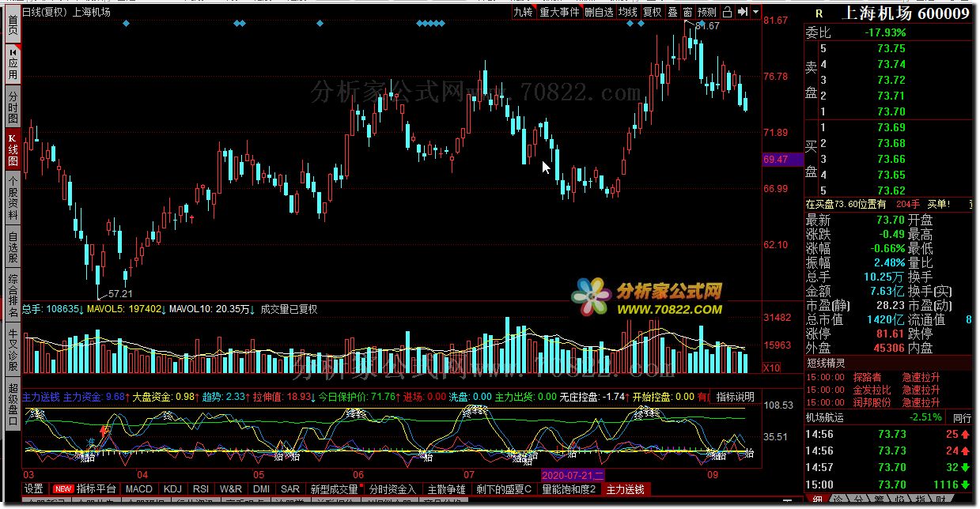Open 个股资料 stock information

tap(13, 198)
